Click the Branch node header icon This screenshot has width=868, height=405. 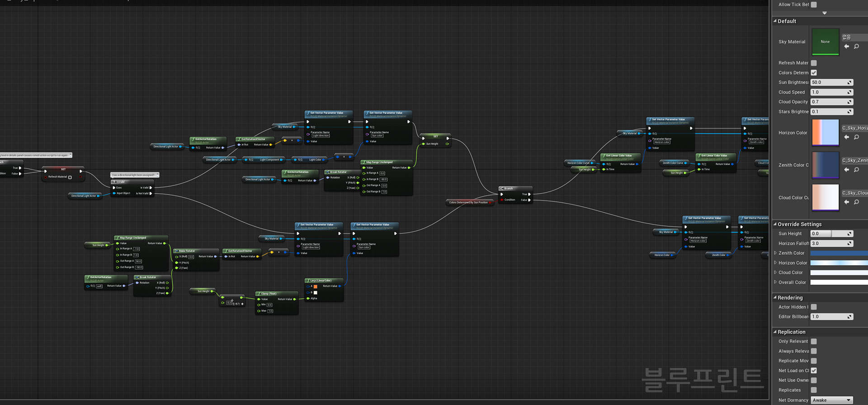click(x=502, y=188)
